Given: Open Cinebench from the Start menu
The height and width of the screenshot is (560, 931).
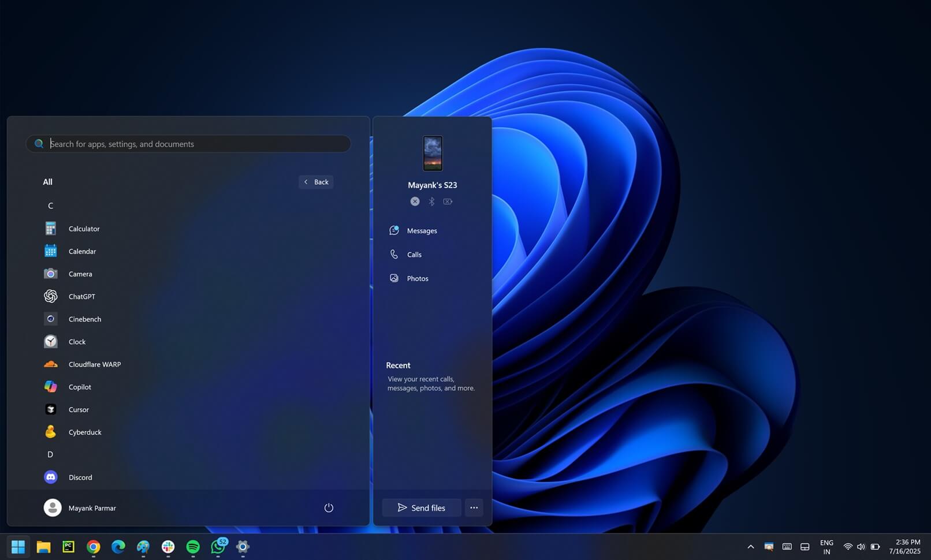Looking at the screenshot, I should click(x=84, y=319).
